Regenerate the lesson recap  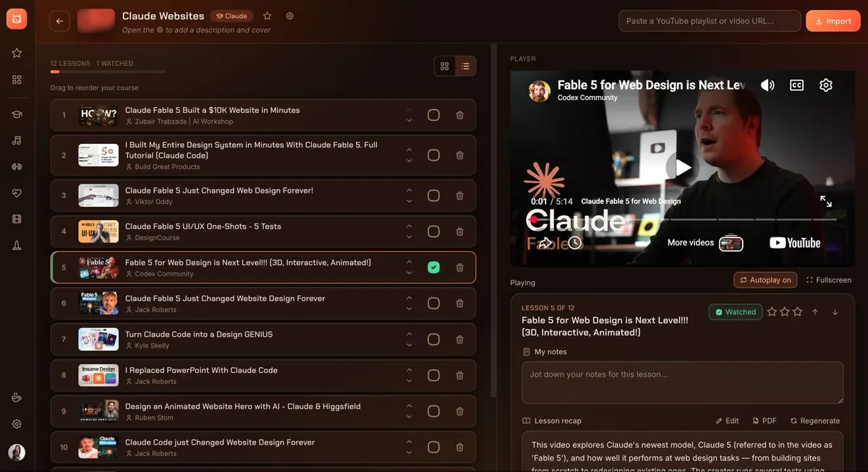click(815, 421)
